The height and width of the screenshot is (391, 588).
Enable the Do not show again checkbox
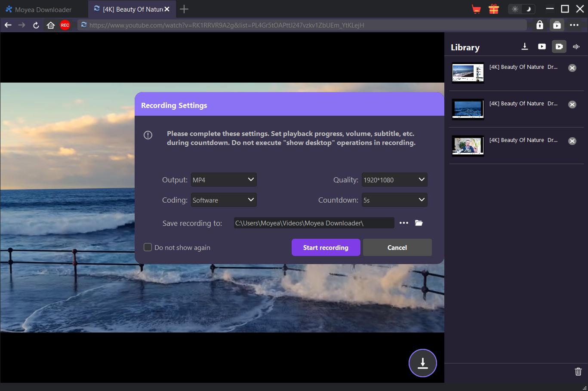[x=148, y=247]
